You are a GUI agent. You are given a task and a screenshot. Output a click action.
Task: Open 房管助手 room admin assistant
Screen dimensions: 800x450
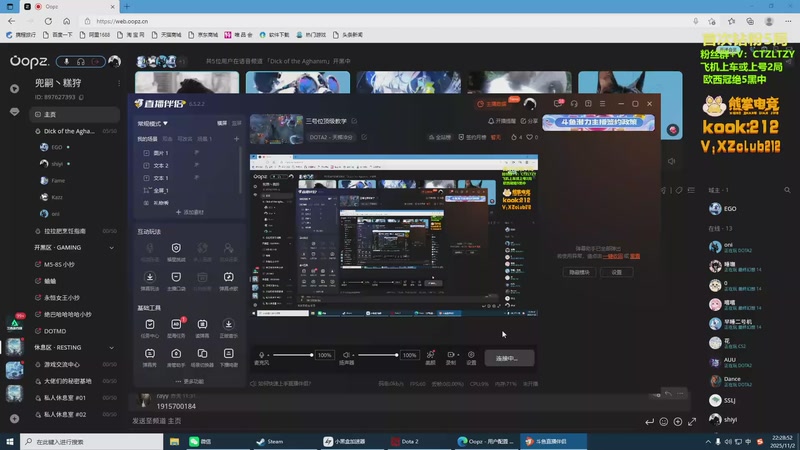click(x=176, y=358)
